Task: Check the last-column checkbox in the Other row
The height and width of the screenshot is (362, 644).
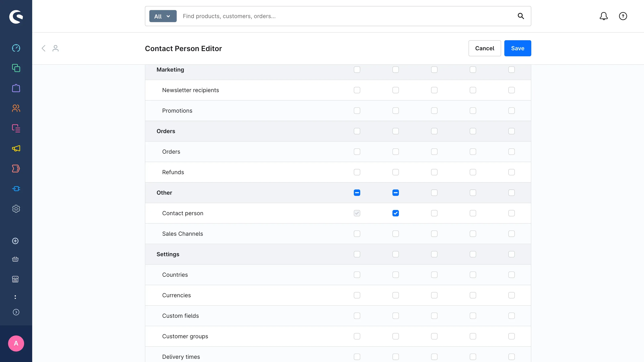Action: coord(511,193)
